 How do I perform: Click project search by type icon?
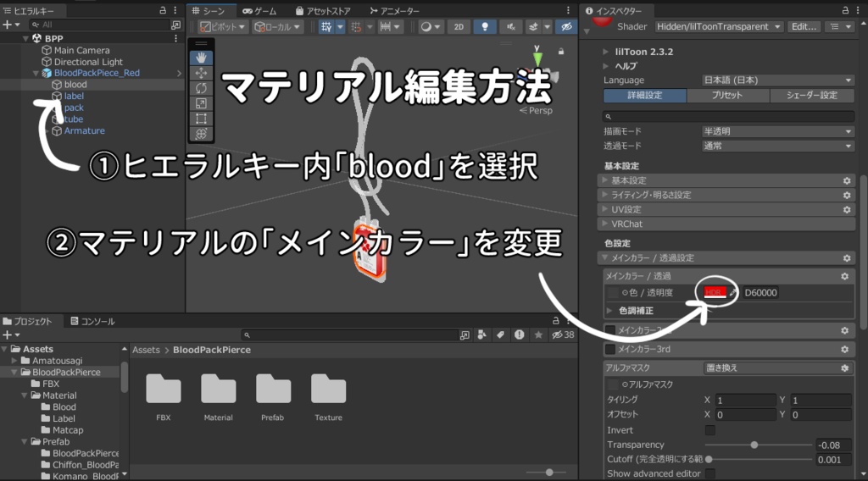coord(481,334)
